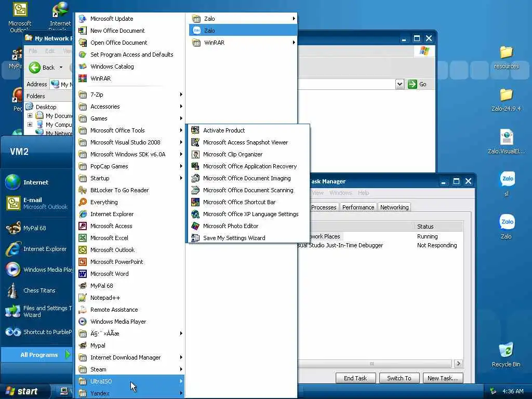The width and height of the screenshot is (532, 399).
Task: Select Activate Product in Office Tools submenu
Action: click(x=248, y=130)
